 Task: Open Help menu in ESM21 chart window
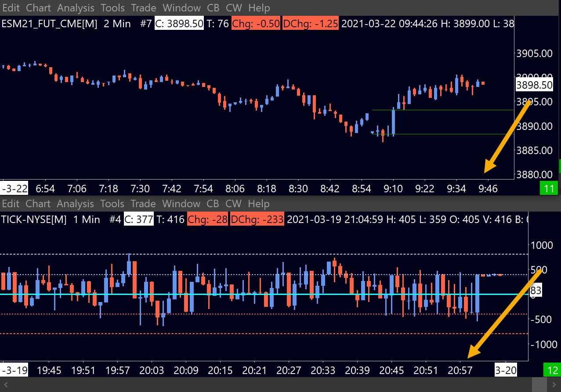click(259, 8)
